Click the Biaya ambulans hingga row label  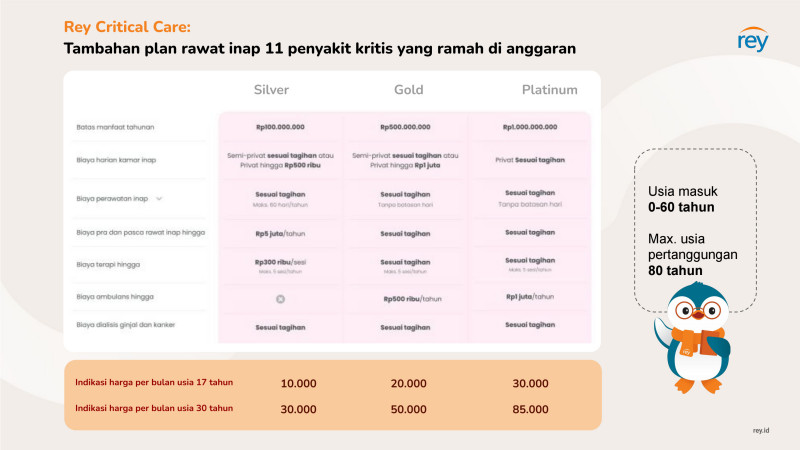[x=115, y=296]
